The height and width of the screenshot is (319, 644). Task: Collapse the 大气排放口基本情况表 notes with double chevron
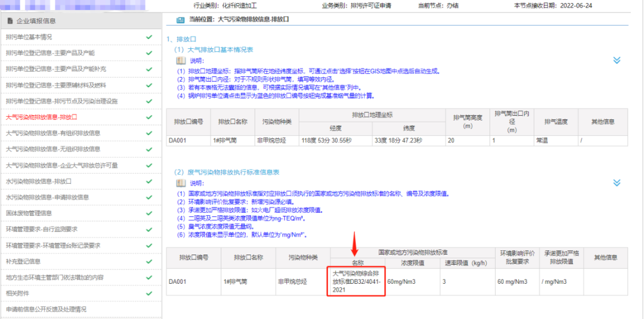click(617, 60)
